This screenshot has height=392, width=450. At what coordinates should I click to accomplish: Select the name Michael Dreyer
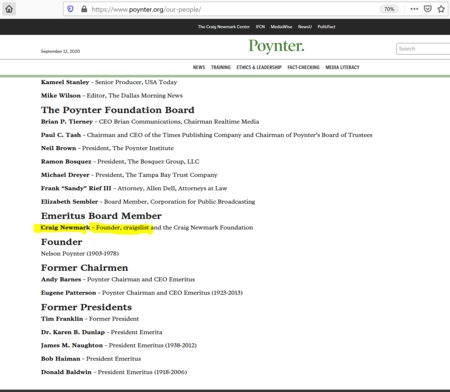pos(65,175)
